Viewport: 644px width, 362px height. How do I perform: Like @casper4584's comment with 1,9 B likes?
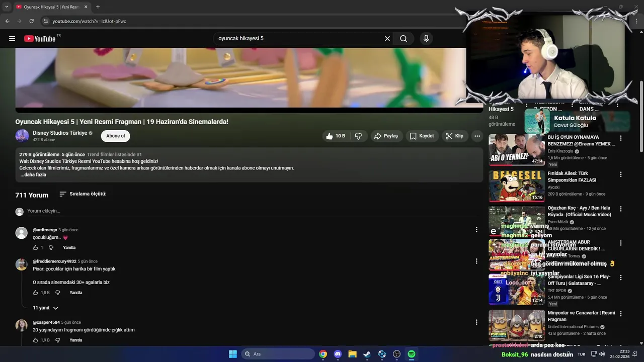[36, 340]
